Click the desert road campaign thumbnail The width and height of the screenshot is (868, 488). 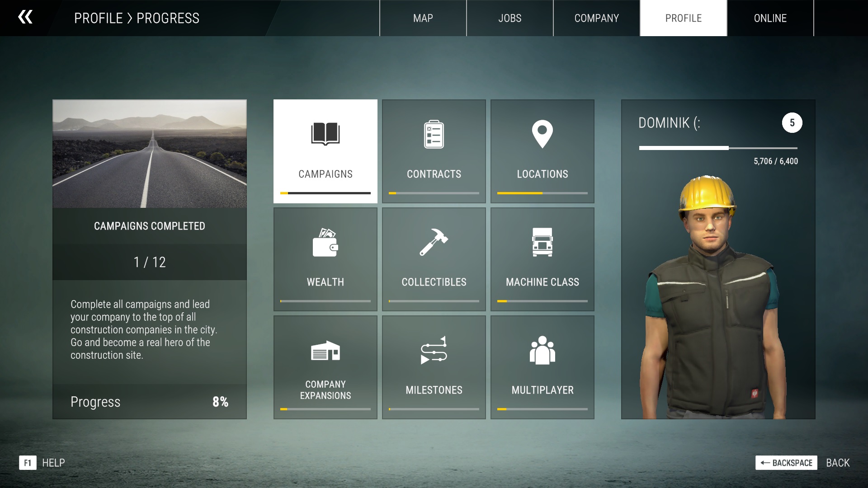click(150, 154)
